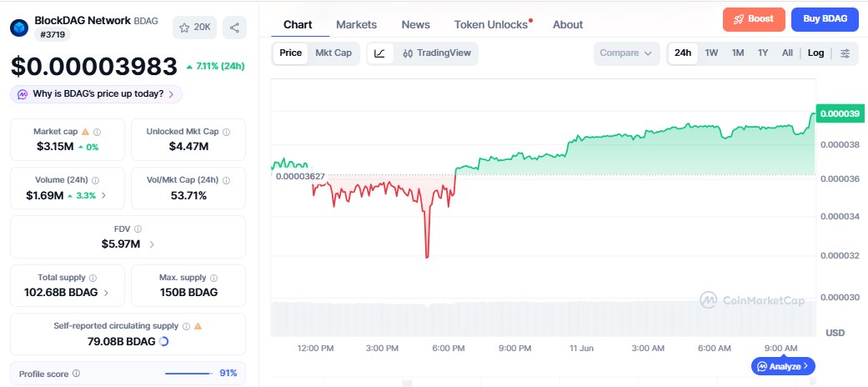This screenshot has height=387, width=868.
Task: Open the Markets tab
Action: tap(357, 25)
